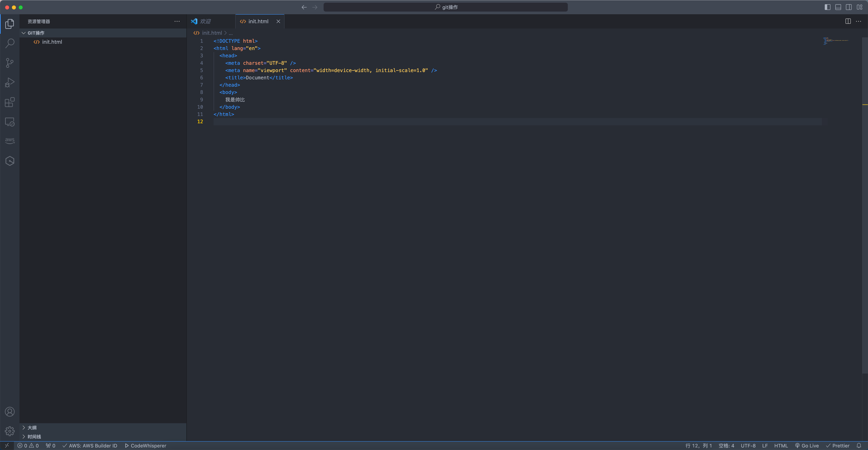868x450 pixels.
Task: Show errors and warnings count in status bar
Action: 28,446
